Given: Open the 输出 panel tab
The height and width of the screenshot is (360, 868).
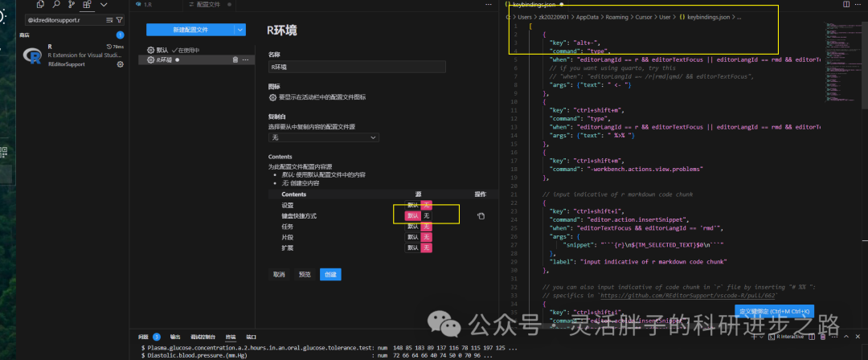Looking at the screenshot, I should coord(175,337).
